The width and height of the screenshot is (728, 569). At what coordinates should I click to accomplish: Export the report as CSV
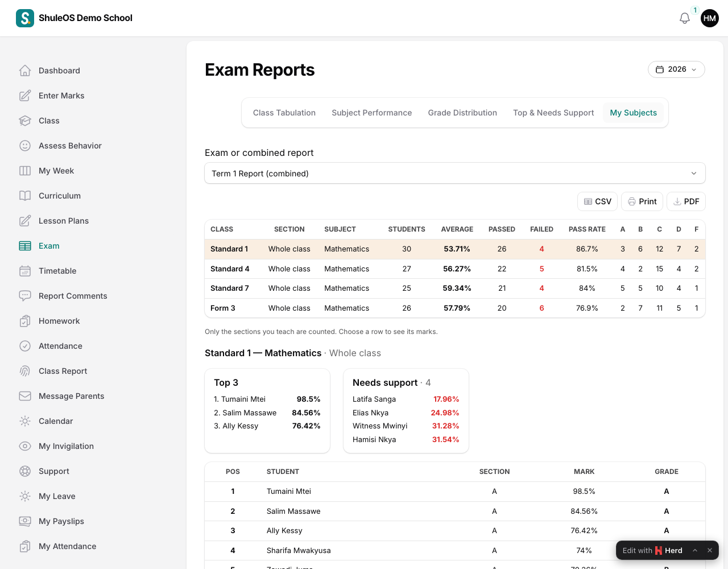[x=597, y=201]
